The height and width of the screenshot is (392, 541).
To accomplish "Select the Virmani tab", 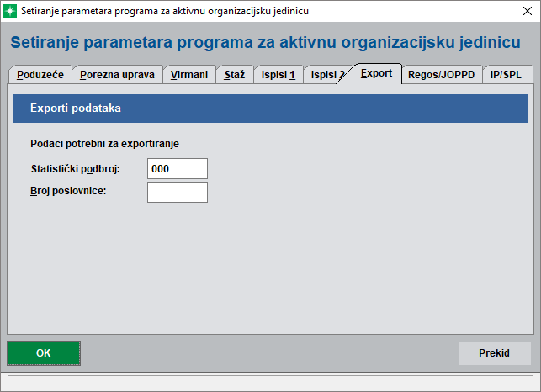I will click(188, 75).
